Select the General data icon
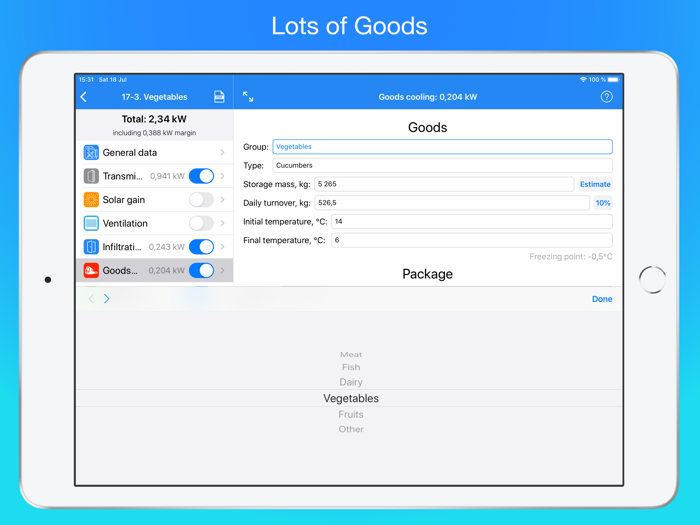Viewport: 700px width, 525px height. [x=91, y=153]
